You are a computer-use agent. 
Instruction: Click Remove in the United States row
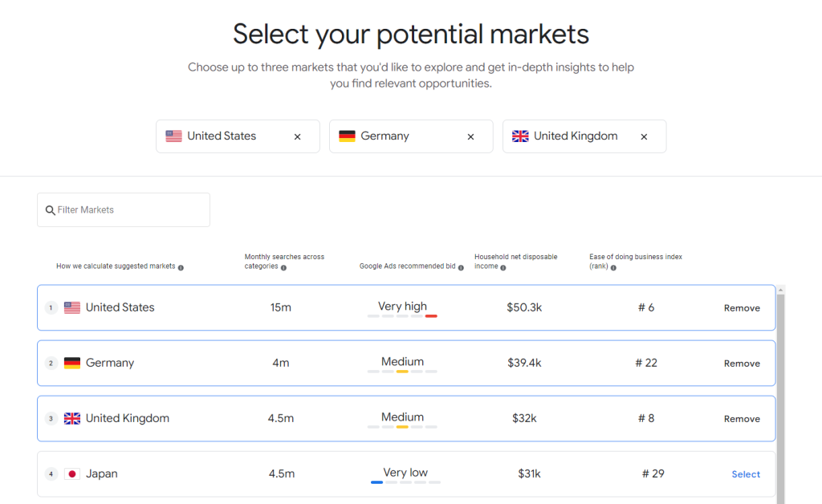(x=742, y=308)
